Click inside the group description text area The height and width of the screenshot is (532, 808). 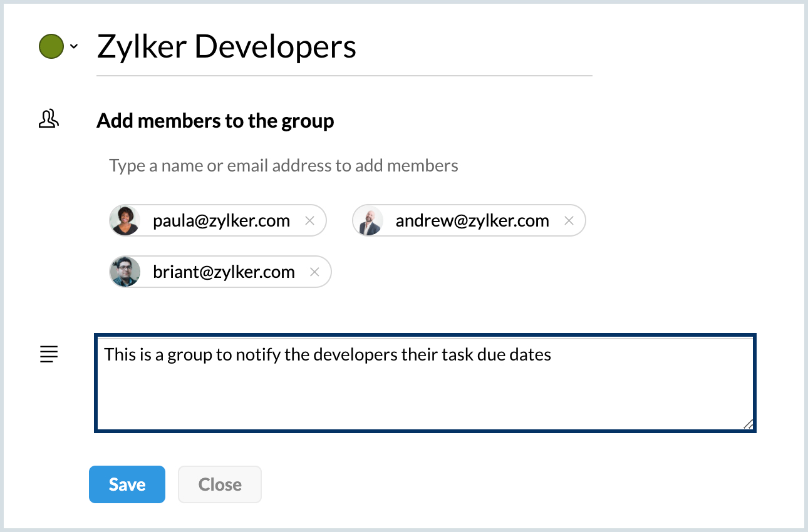(x=425, y=383)
